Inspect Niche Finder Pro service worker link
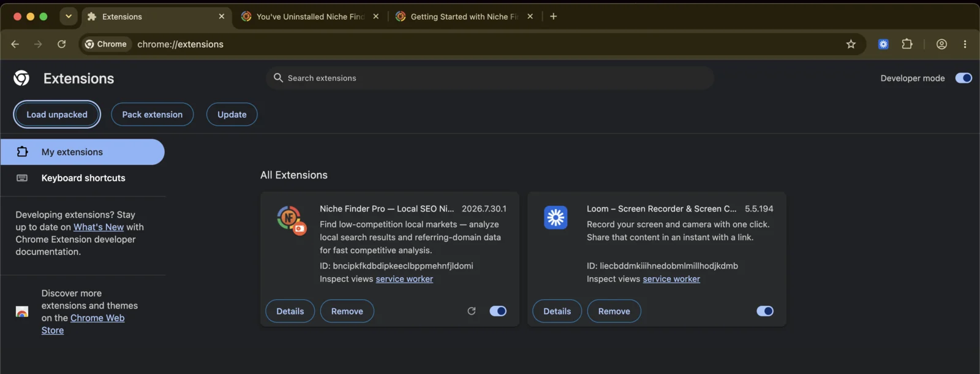 tap(404, 279)
